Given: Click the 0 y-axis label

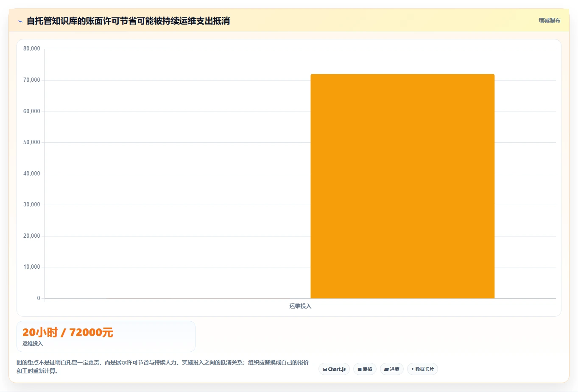Looking at the screenshot, I should coord(39,298).
